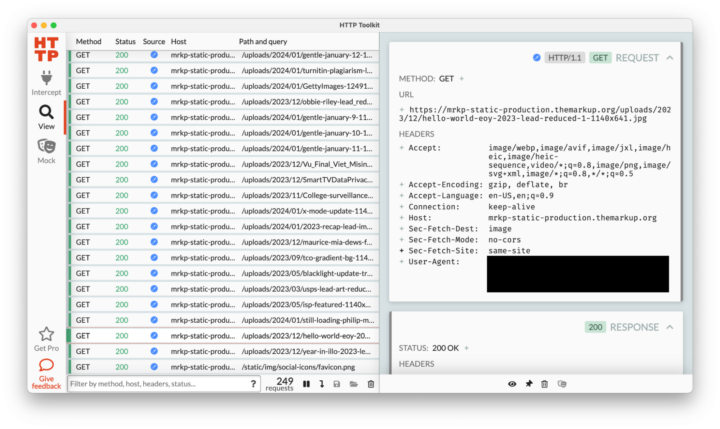The image size is (720, 429).
Task: Click the source icon beside REQUEST header
Action: click(536, 58)
